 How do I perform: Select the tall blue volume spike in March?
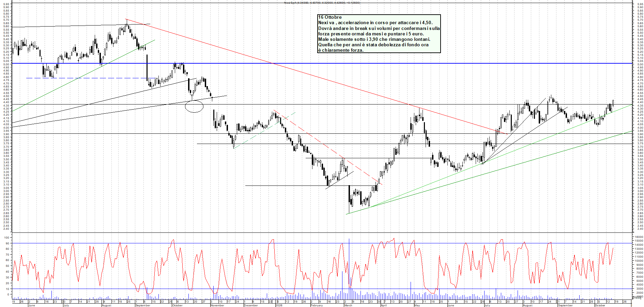[349, 269]
